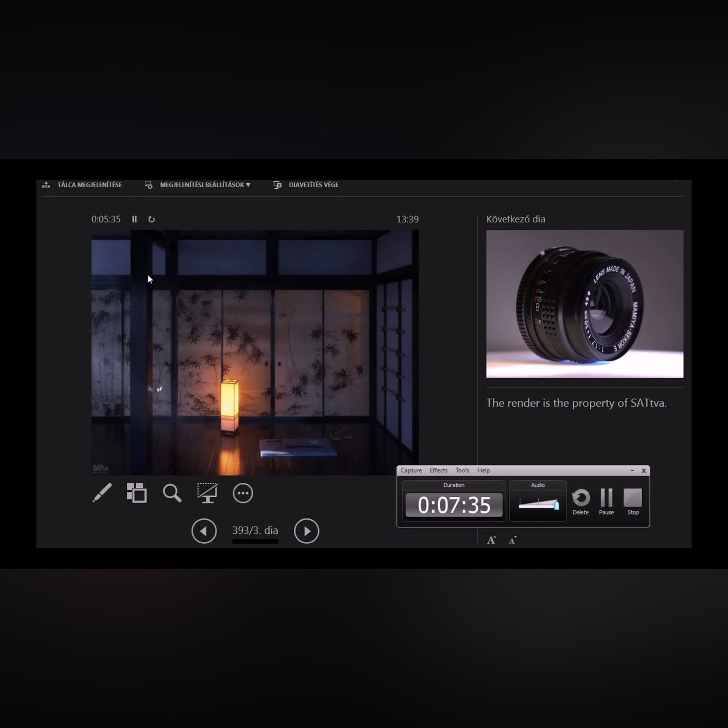Click Tálca megjelenítése option
Image resolution: width=728 pixels, height=728 pixels.
[x=90, y=185]
